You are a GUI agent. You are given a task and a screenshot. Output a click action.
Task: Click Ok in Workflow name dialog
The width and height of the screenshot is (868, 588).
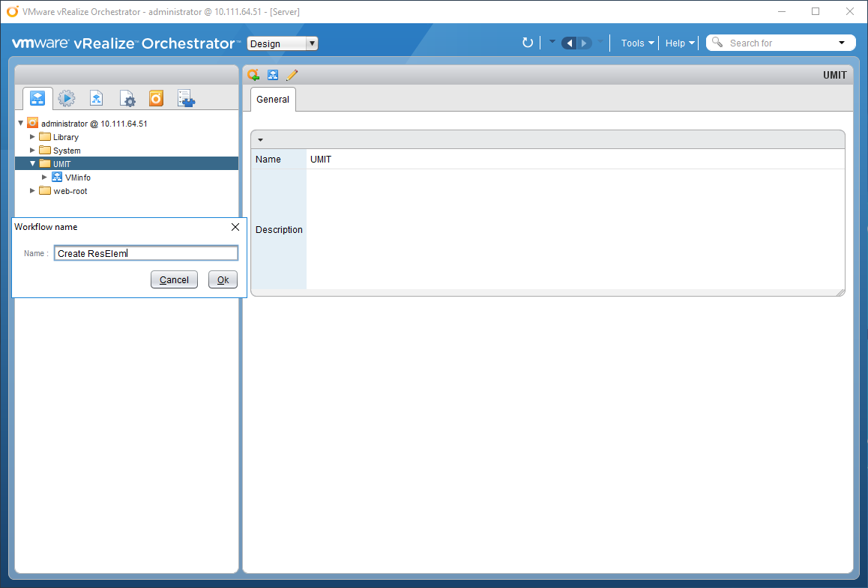[223, 279]
